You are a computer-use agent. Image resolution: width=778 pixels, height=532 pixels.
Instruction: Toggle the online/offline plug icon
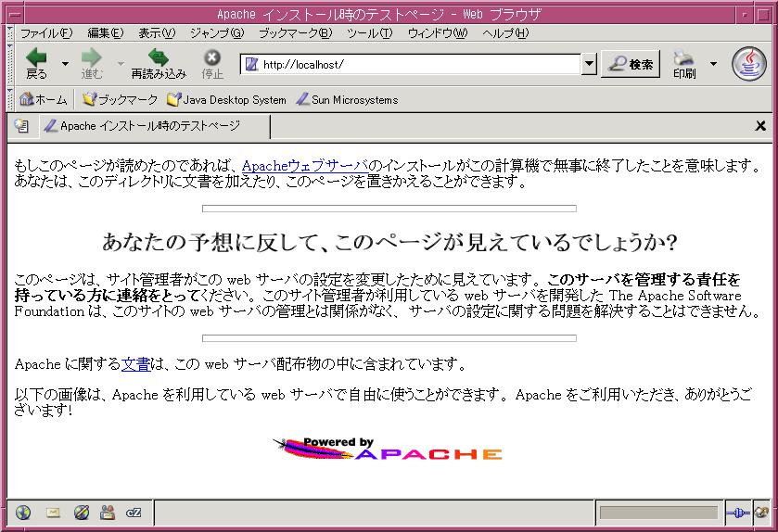point(738,513)
